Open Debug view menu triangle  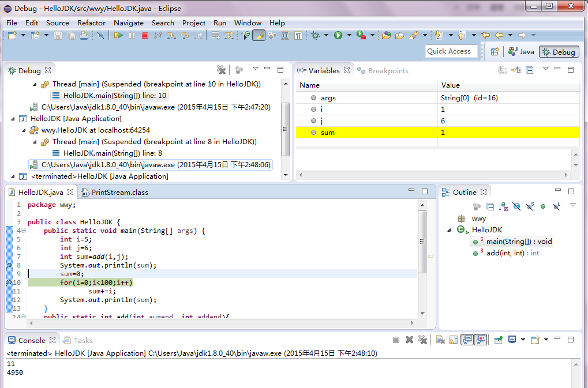tap(256, 69)
